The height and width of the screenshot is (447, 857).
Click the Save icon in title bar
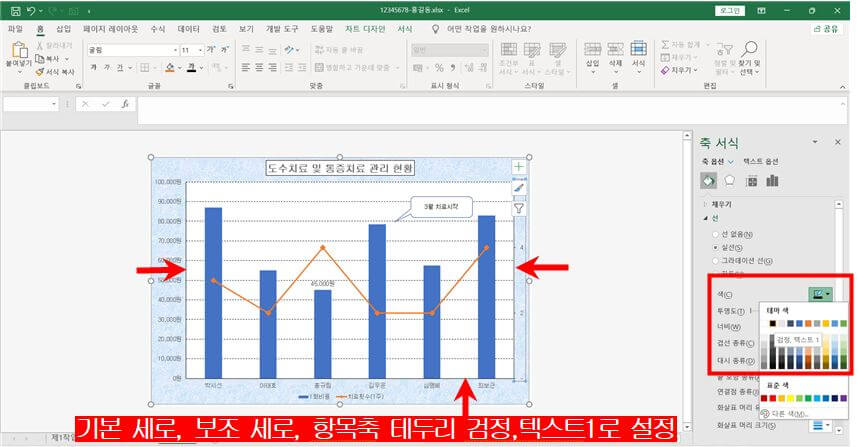[x=15, y=10]
